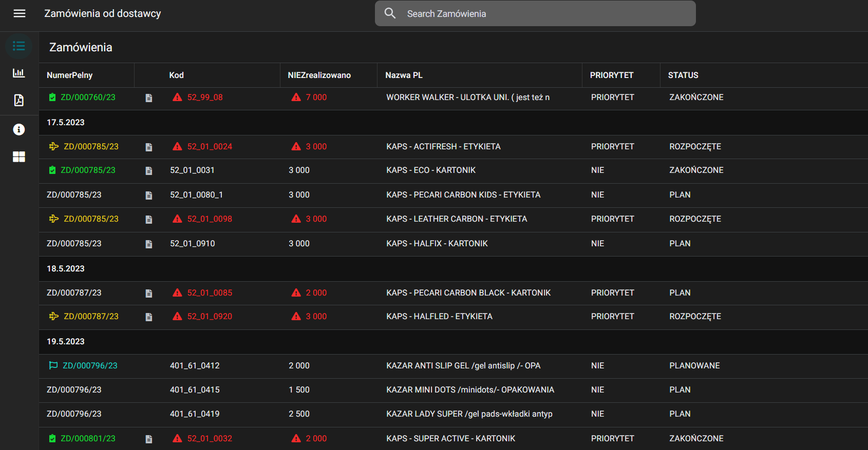Sort by PRIORYTET column header

pos(611,75)
